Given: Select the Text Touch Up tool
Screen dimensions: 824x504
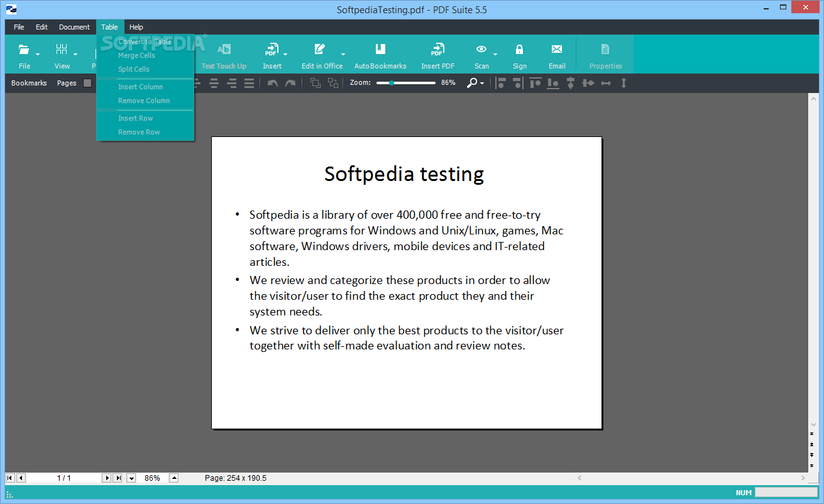Looking at the screenshot, I should (x=224, y=55).
